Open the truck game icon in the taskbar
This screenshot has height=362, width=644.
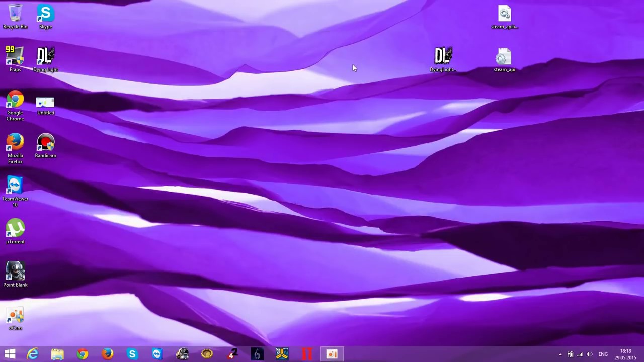182,354
